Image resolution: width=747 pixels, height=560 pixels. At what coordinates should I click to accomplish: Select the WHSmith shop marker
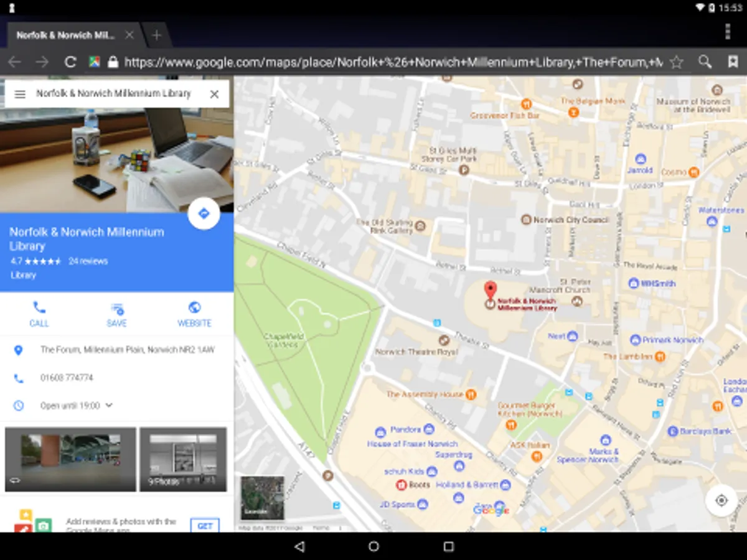(634, 283)
